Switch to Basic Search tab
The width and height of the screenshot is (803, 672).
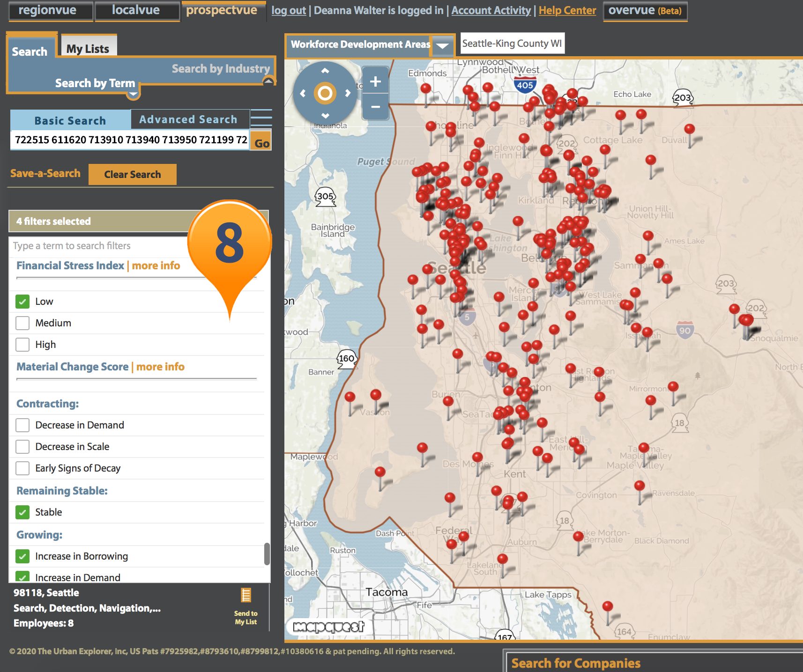pyautogui.click(x=70, y=120)
